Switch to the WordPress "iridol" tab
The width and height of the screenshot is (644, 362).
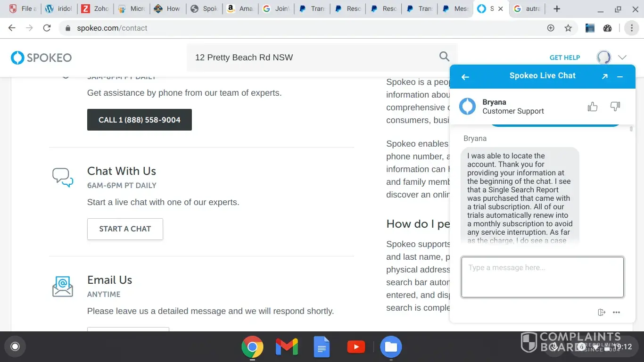(58, 9)
